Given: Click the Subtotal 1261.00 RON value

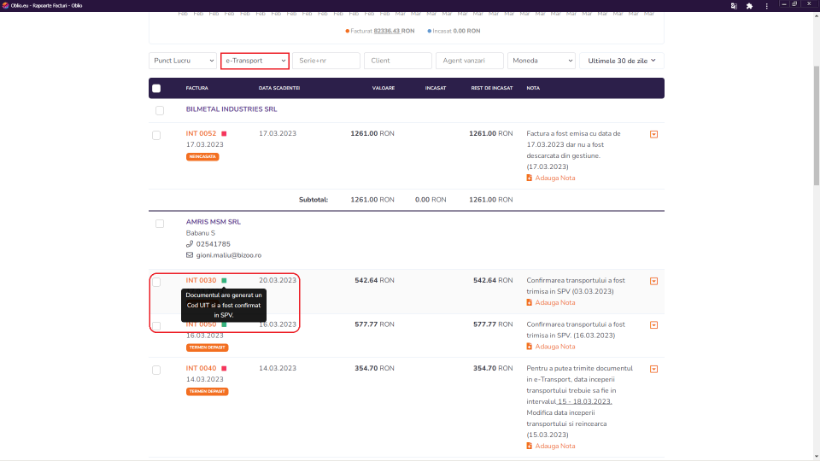Looking at the screenshot, I should [x=372, y=200].
